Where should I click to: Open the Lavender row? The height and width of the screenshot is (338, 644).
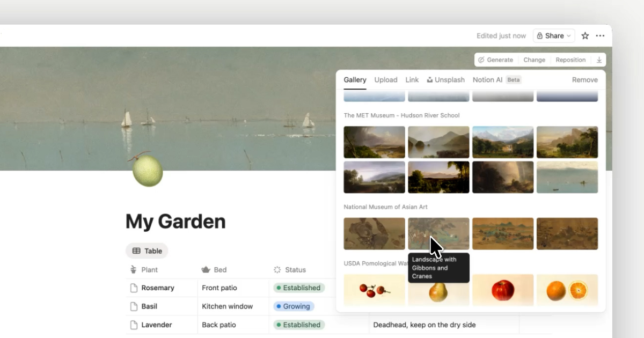(x=157, y=325)
